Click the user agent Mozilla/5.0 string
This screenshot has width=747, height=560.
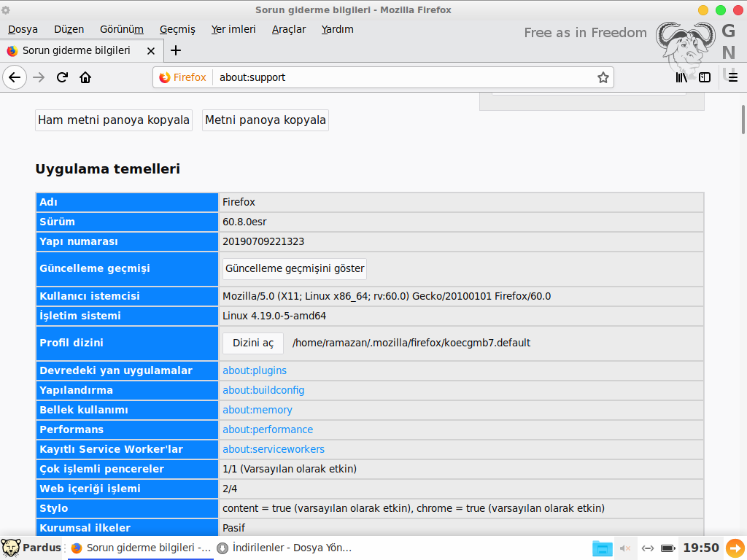pos(387,296)
